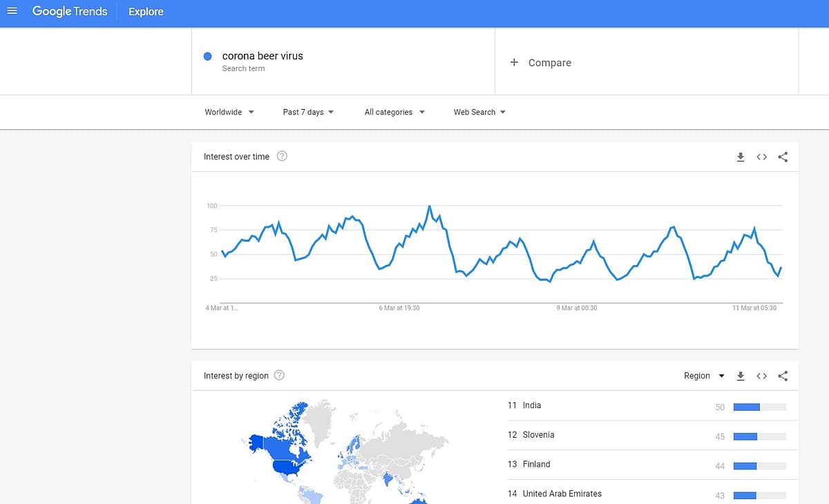The width and height of the screenshot is (829, 504).
Task: Embed the Interest over time chart
Action: coord(761,157)
